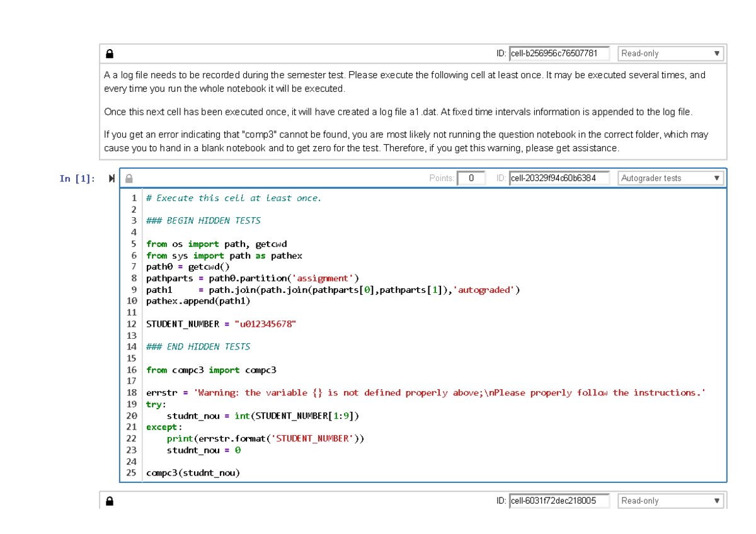The height and width of the screenshot is (534, 756).
Task: Click the Points input on the autograder cell
Action: click(471, 178)
